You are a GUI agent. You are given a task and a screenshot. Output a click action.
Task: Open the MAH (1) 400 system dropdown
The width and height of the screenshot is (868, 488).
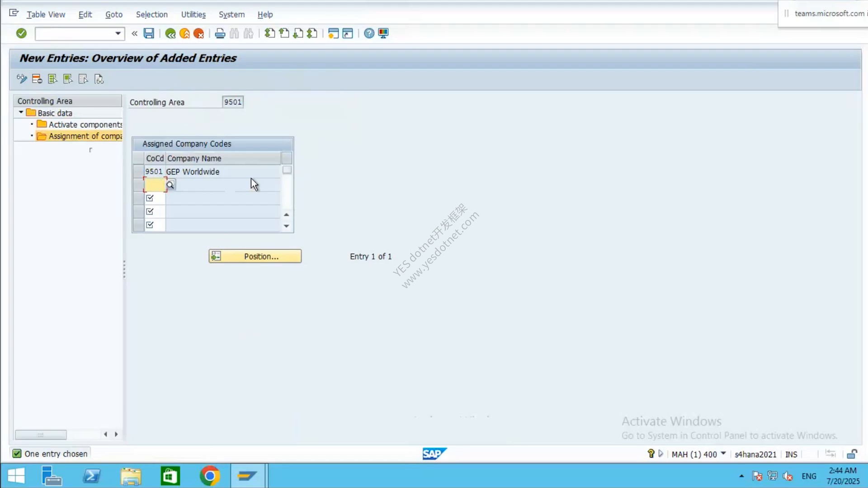723,453
